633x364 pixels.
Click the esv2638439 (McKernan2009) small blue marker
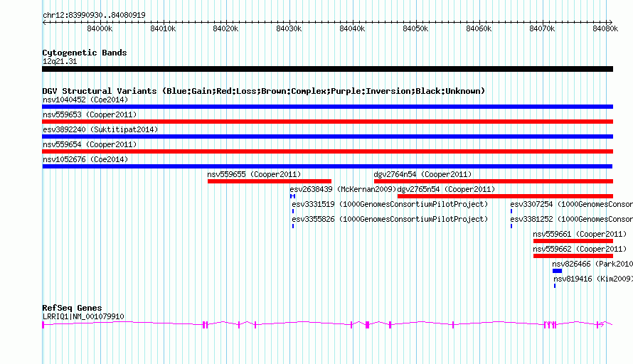coord(293,196)
